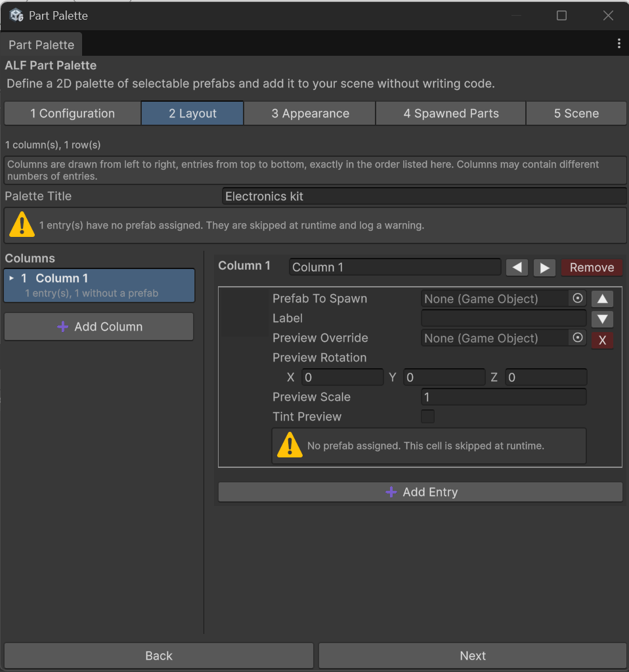Click the Add Entry button
The image size is (629, 672).
(420, 492)
